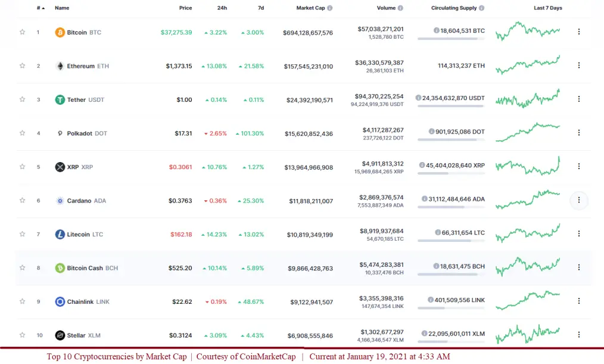This screenshot has width=604, height=364.
Task: Click info icon beside 18,631,475 BCH
Action: click(x=436, y=266)
